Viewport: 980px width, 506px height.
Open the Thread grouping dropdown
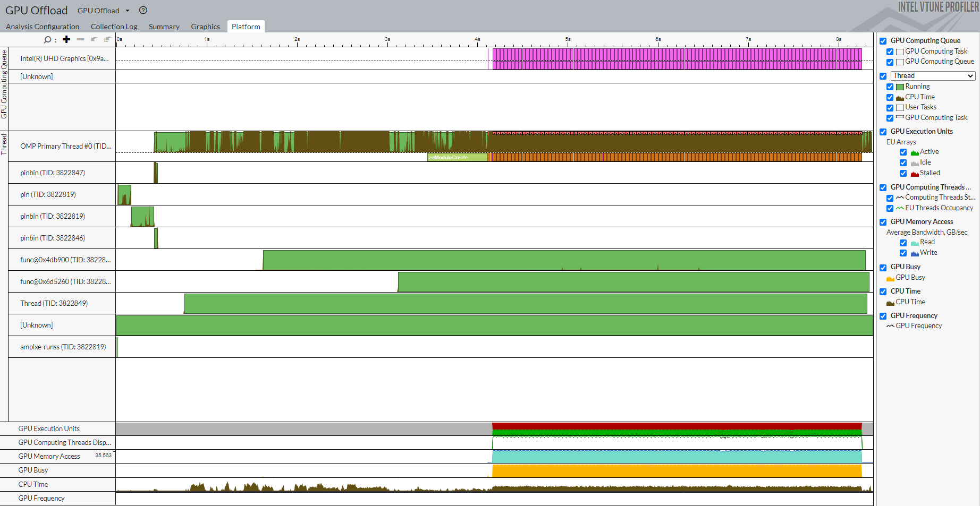tap(933, 76)
